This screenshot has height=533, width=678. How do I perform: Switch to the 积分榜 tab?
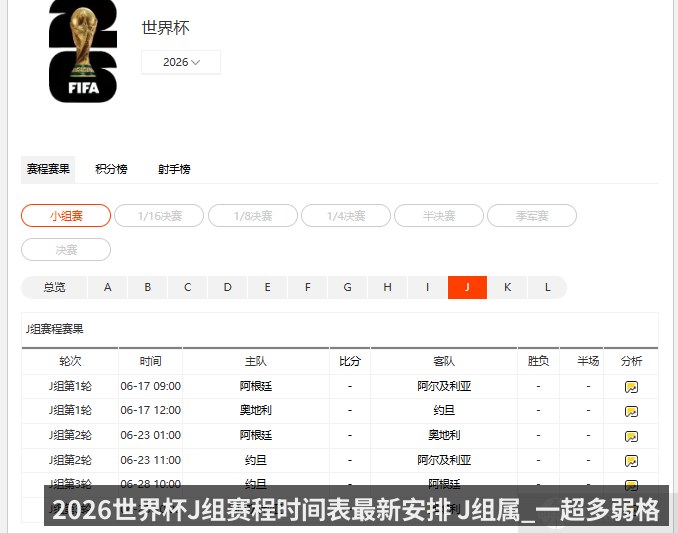[x=111, y=169]
